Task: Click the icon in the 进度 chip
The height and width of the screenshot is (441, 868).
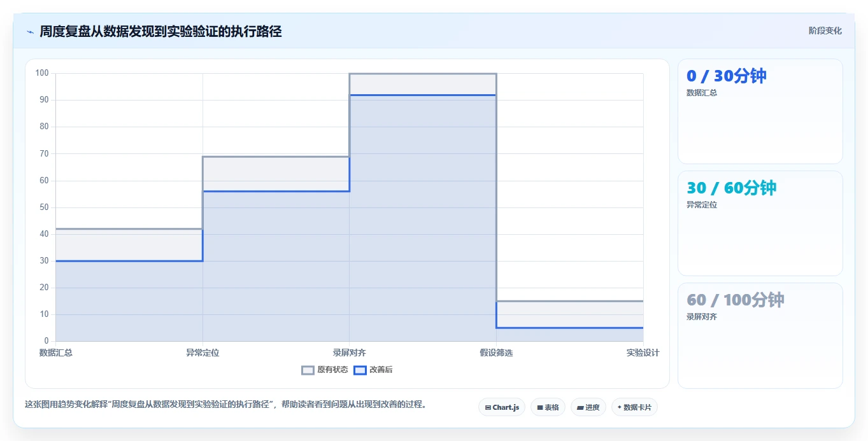Action: 581,407
